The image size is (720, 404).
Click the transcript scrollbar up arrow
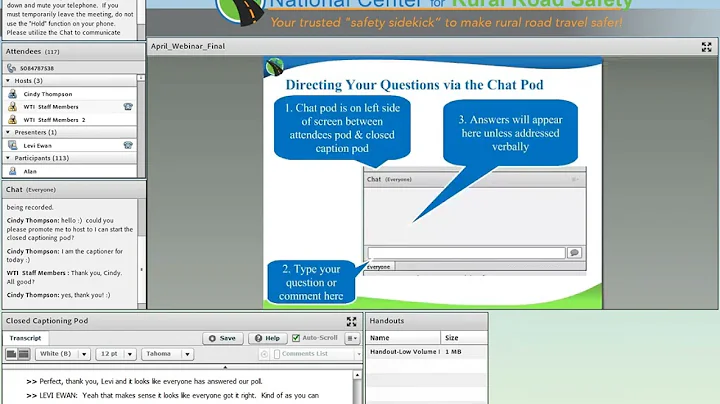click(357, 375)
